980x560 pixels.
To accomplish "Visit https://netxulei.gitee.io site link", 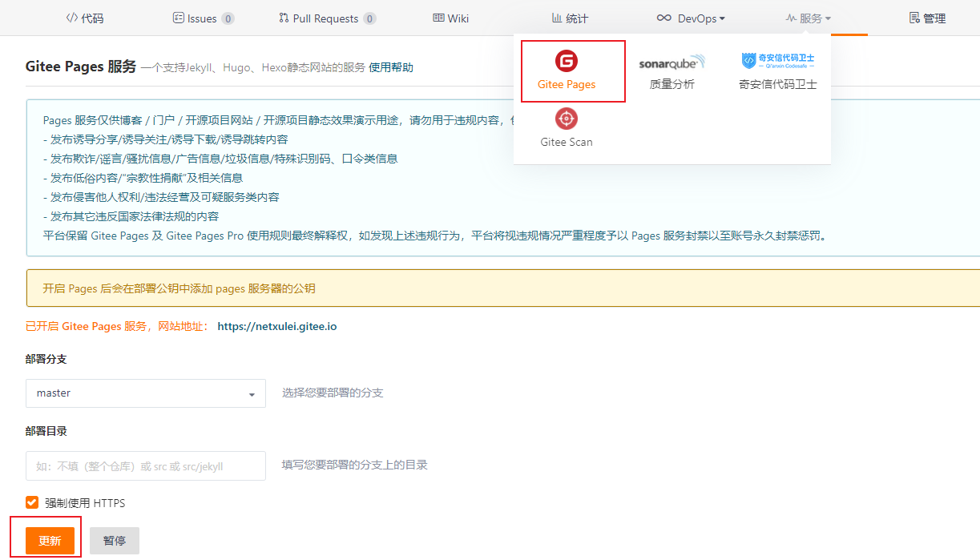I will (277, 326).
